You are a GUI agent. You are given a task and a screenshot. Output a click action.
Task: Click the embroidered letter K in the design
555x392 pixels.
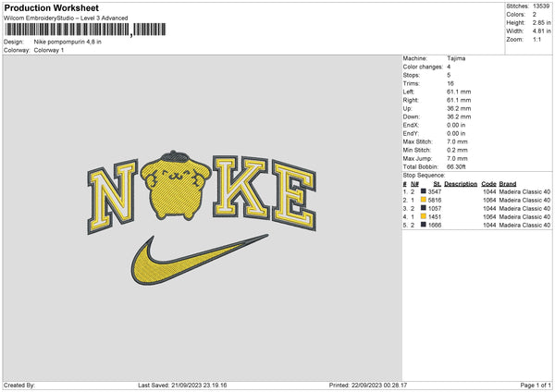(240, 187)
